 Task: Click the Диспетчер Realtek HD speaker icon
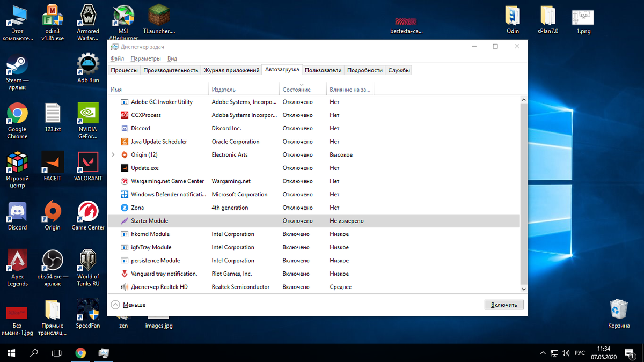[x=125, y=287]
